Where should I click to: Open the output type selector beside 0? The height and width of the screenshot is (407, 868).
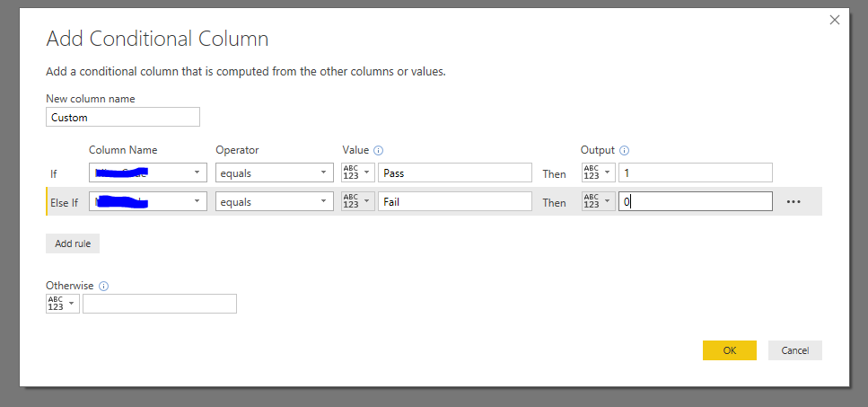(x=599, y=201)
